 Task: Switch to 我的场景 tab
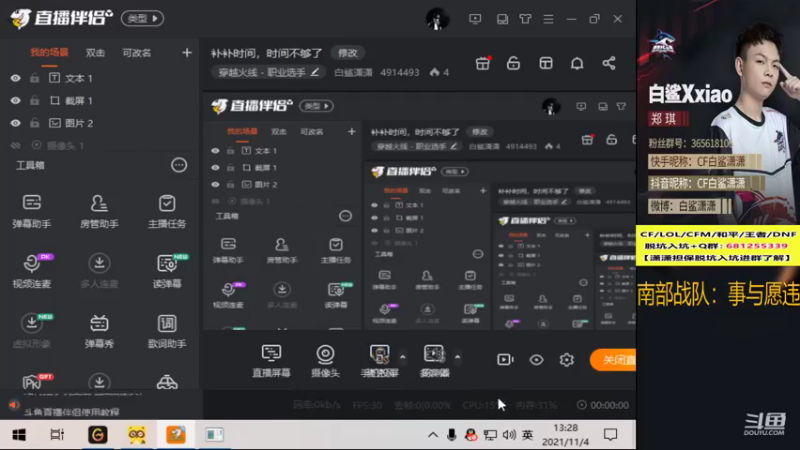(49, 53)
